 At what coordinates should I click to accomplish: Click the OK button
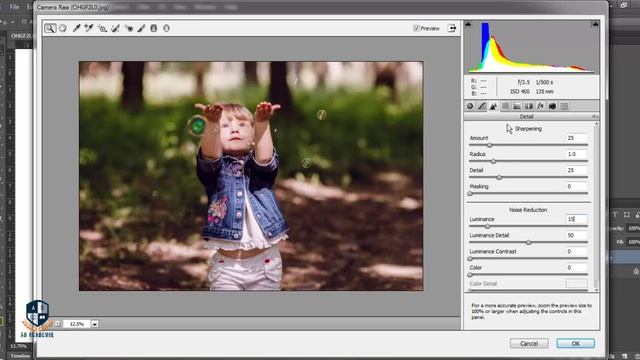tap(576, 344)
